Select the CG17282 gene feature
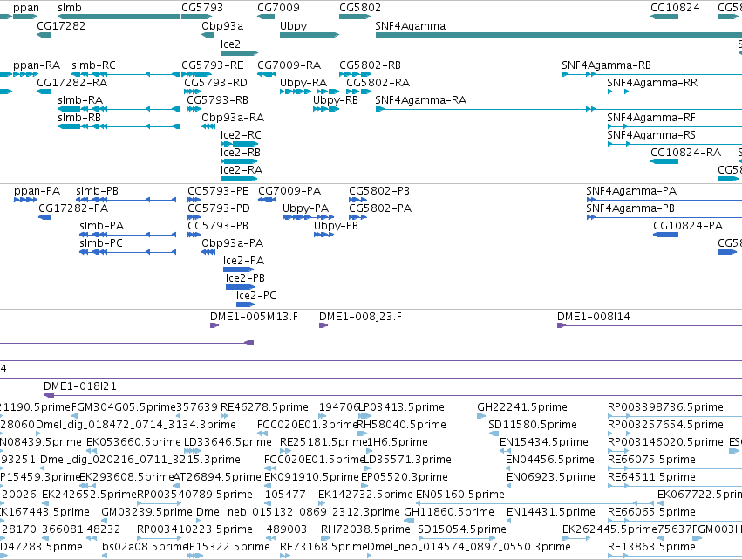 pyautogui.click(x=44, y=35)
